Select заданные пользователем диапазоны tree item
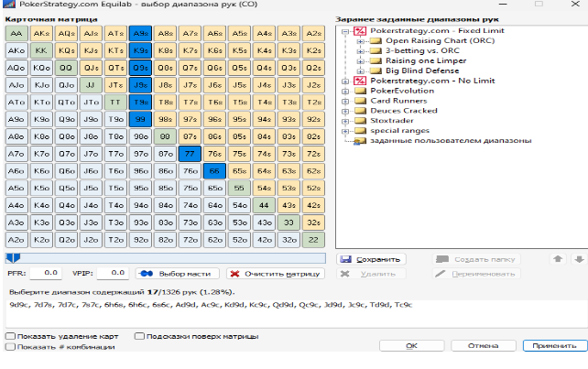Viewport: 588px width, 369px height. point(451,141)
